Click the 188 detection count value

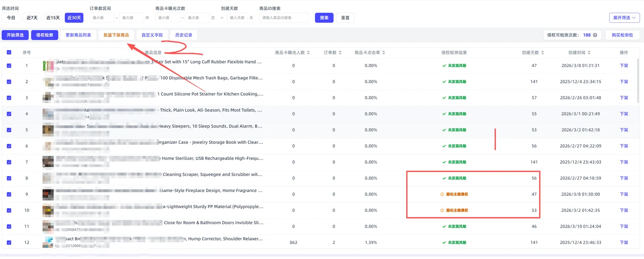pos(586,35)
